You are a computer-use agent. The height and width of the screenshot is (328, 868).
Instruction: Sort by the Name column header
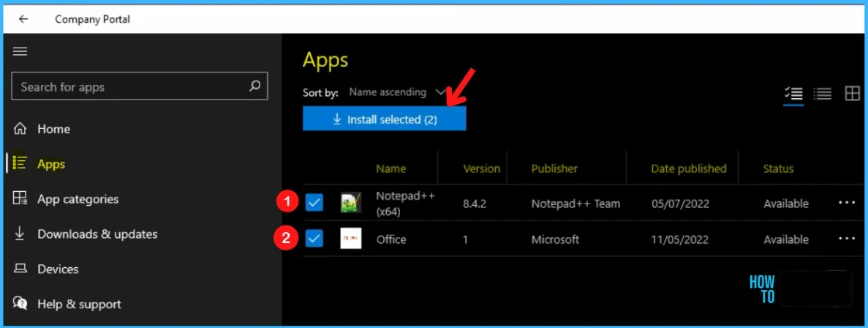tap(390, 169)
